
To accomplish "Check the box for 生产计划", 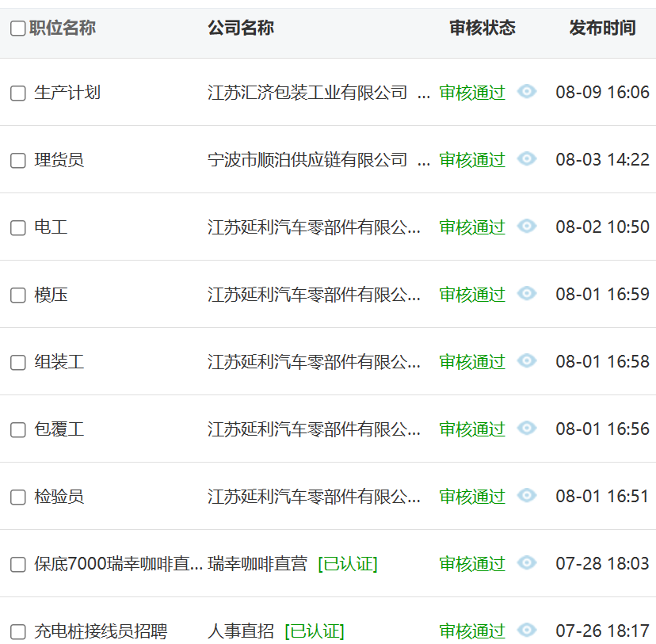I will (x=18, y=93).
